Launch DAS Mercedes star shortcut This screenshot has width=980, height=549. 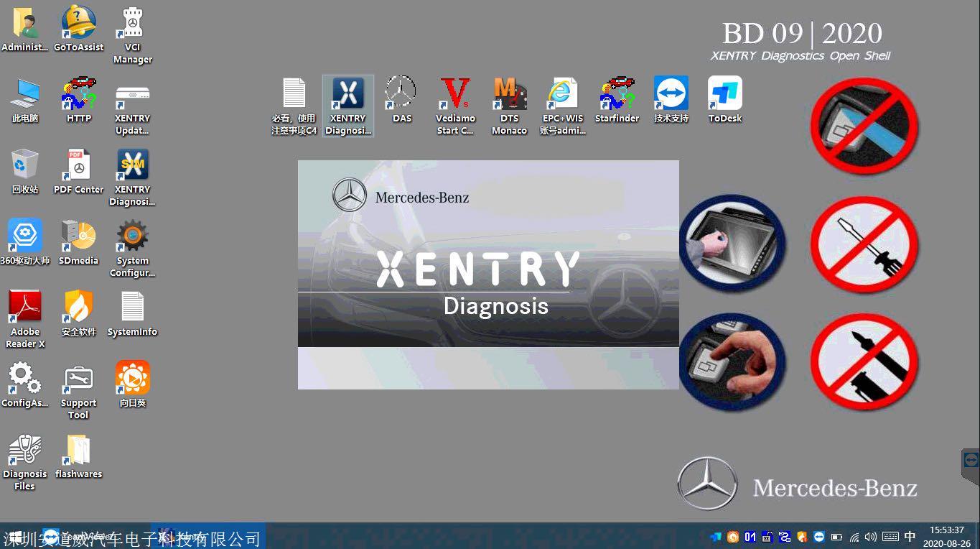[x=401, y=101]
